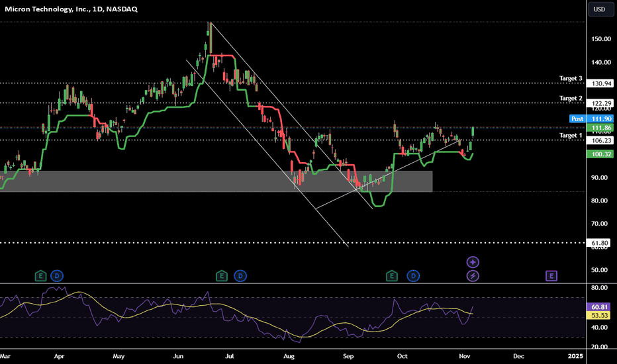Open the upcoming purple earnings marker in December
Viewport: 617px width, 364px height.
551,276
